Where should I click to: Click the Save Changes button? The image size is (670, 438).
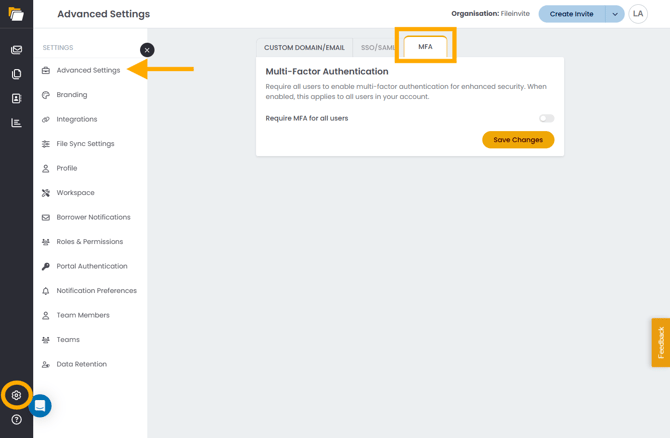pyautogui.click(x=518, y=140)
